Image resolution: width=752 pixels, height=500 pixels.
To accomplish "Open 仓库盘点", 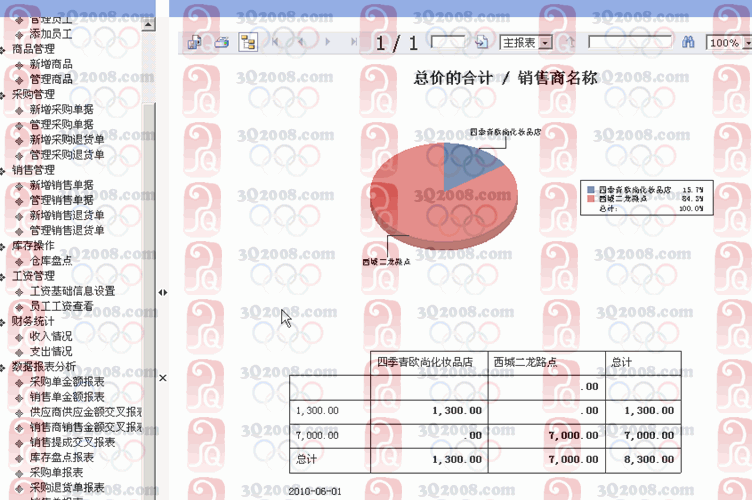I will pyautogui.click(x=51, y=260).
